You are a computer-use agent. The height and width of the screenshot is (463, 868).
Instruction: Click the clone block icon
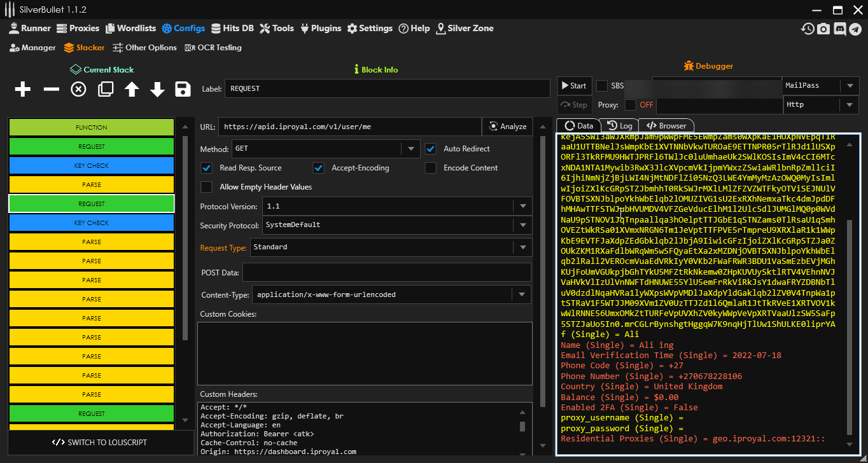(105, 89)
